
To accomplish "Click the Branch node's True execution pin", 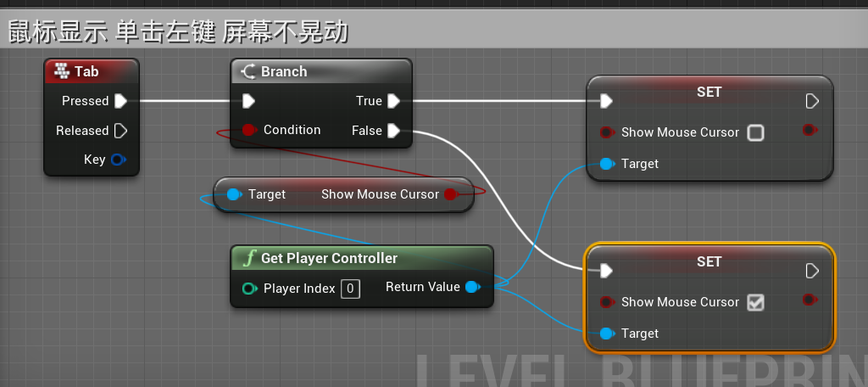I will coord(393,101).
